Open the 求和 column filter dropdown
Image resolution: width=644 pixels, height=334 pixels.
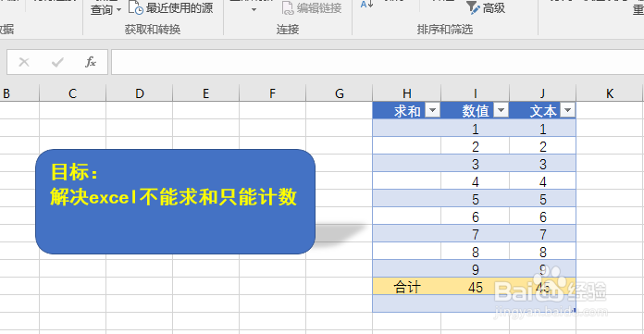[x=432, y=110]
